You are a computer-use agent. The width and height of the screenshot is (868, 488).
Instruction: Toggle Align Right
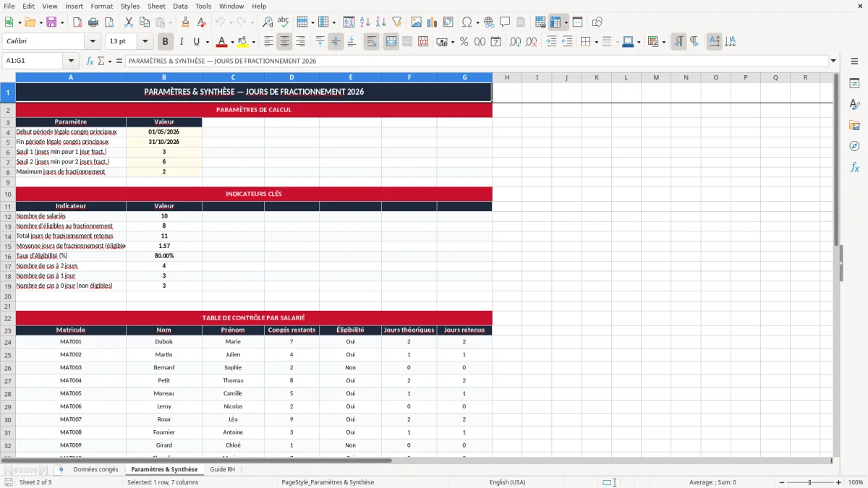click(x=301, y=42)
